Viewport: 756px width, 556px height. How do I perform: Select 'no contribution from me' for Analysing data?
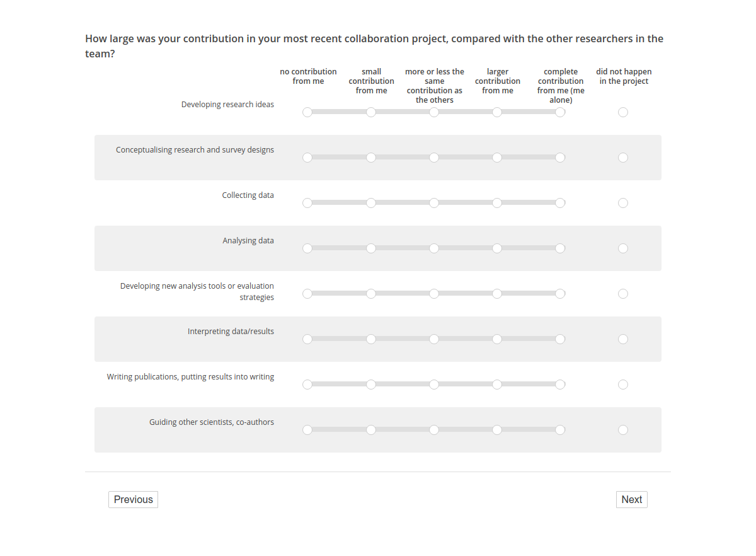pos(307,248)
